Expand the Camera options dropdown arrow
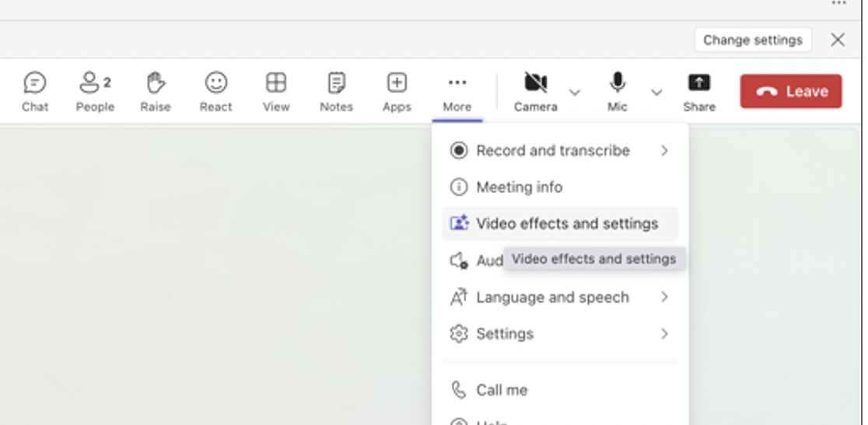Viewport: 868px width, 425px height. point(575,93)
